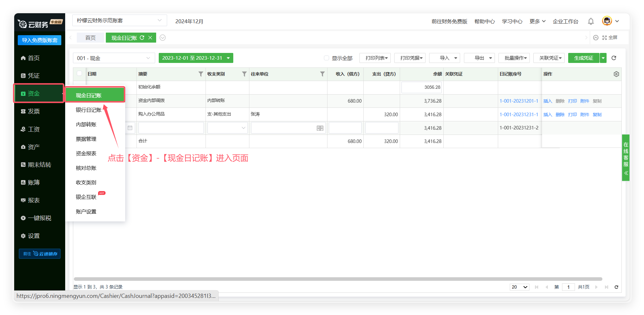Click the user avatar icon
Viewport: 644px width, 315px height.
(607, 21)
